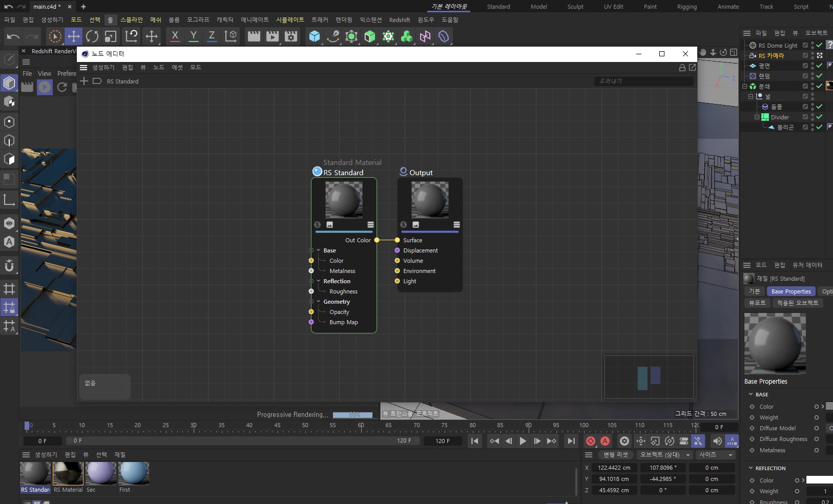Select the Sec material thumbnail
This screenshot has height=504, width=833.
101,473
